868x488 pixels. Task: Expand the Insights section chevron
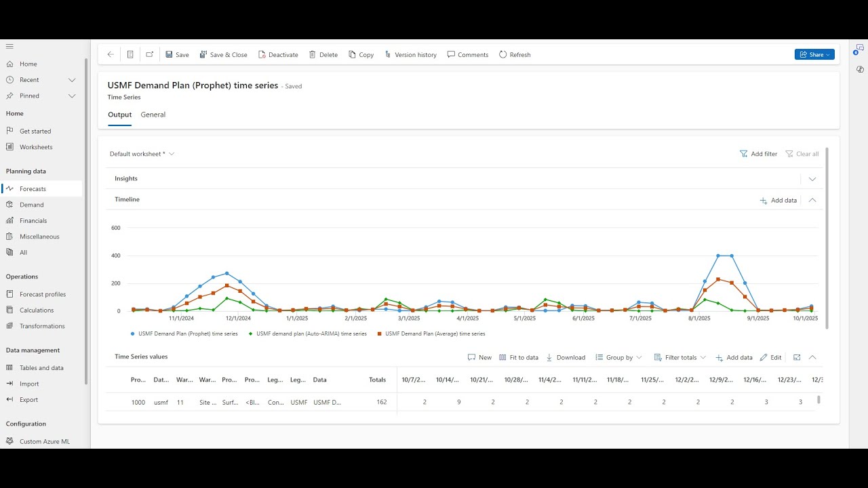click(x=812, y=179)
